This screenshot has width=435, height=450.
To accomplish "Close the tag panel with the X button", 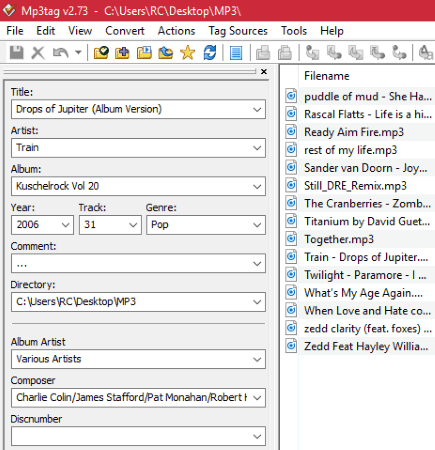I will pyautogui.click(x=264, y=72).
